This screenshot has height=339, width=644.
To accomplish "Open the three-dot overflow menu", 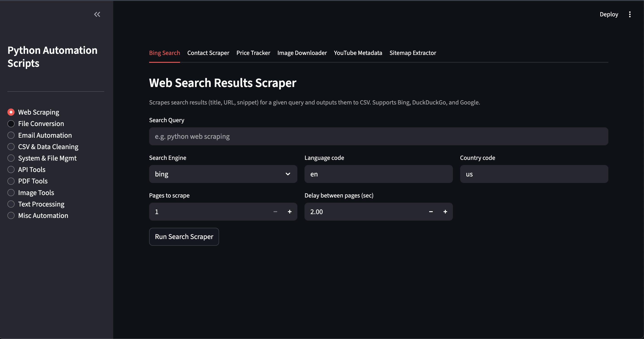I will coord(630,14).
